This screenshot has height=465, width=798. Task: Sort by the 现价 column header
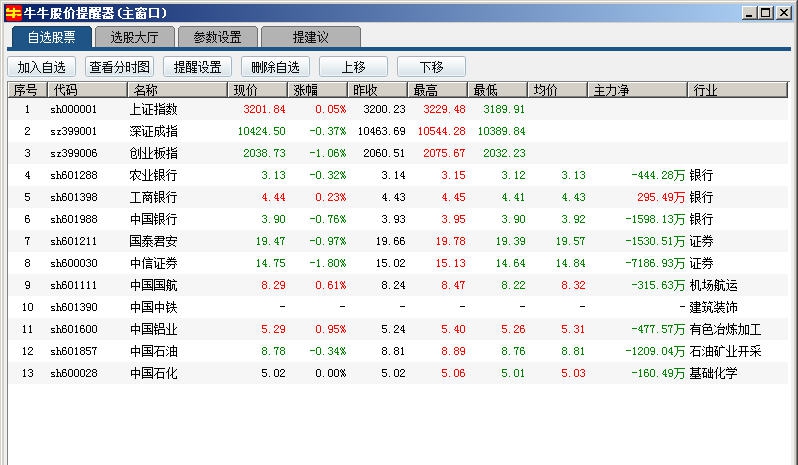coord(258,90)
